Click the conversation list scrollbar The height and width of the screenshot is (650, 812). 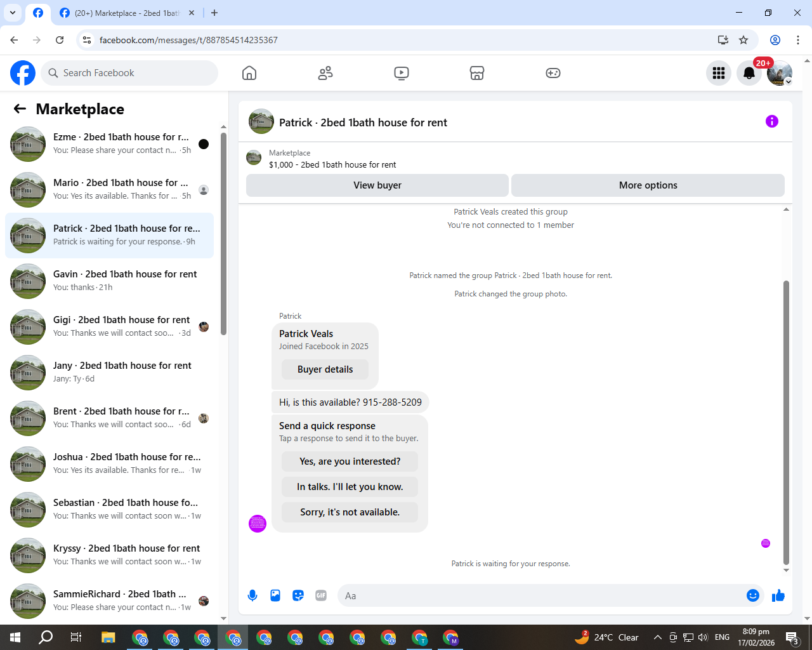point(223,234)
